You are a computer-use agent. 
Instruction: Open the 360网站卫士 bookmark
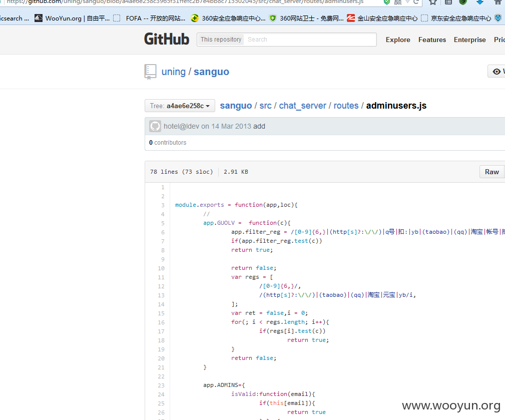306,19
